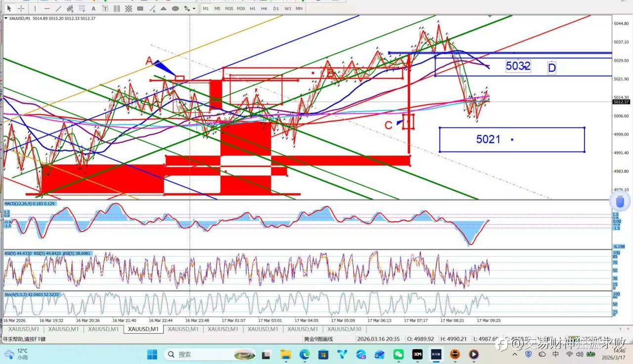Open the arrows tool dropdown arrow
The height and width of the screenshot is (364, 633).
[194, 8]
